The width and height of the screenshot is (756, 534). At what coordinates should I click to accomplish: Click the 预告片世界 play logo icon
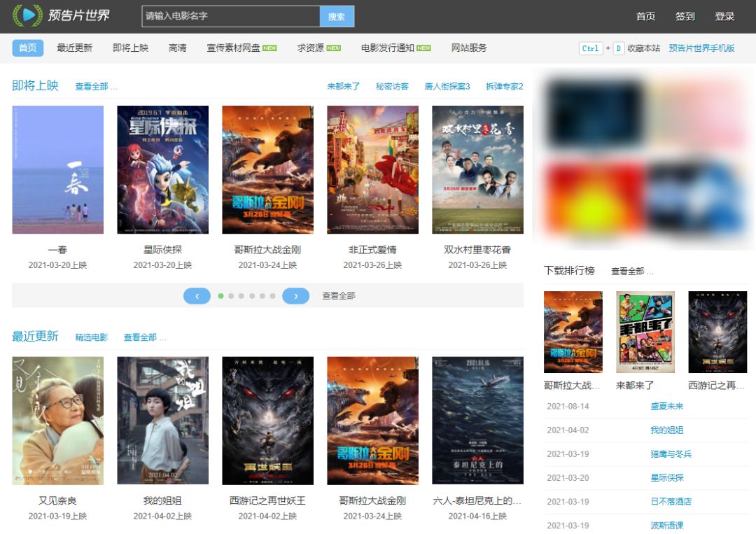(24, 15)
